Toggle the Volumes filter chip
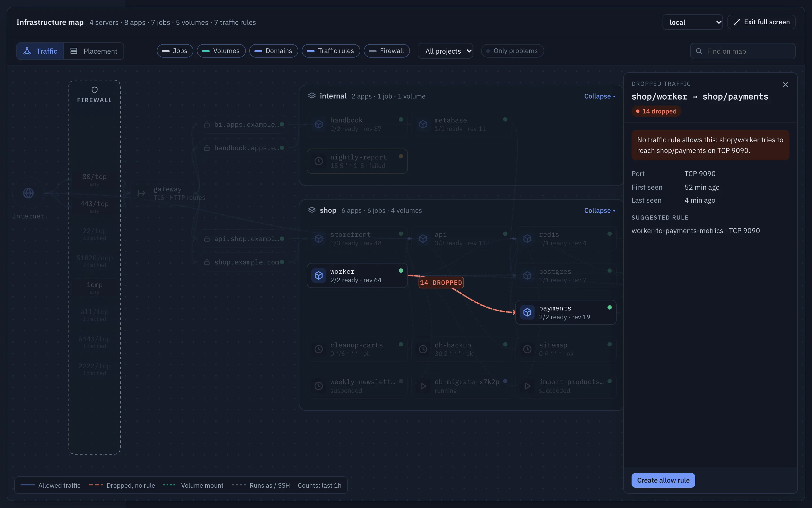 pos(221,51)
